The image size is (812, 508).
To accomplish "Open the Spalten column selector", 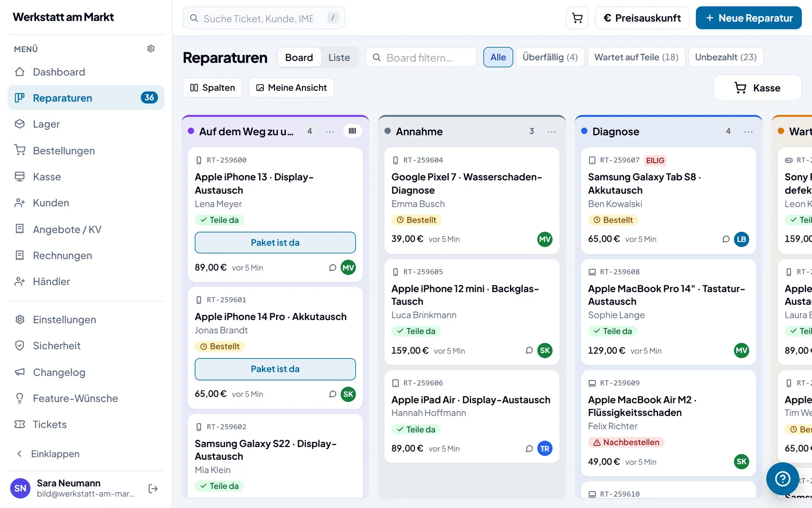I will [x=212, y=88].
